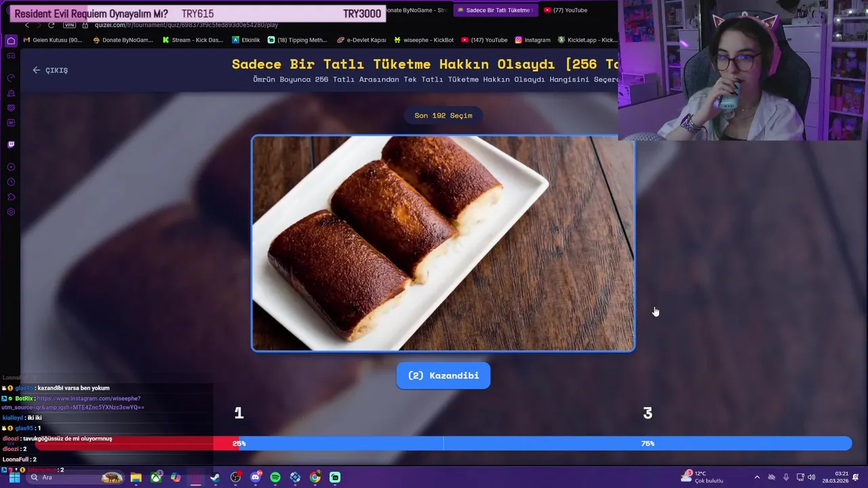Click the Son 192 Seçim round badge
The image size is (868, 488).
(x=443, y=115)
